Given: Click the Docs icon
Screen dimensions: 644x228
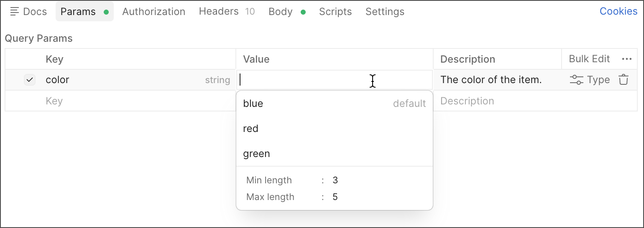Looking at the screenshot, I should click(x=15, y=12).
